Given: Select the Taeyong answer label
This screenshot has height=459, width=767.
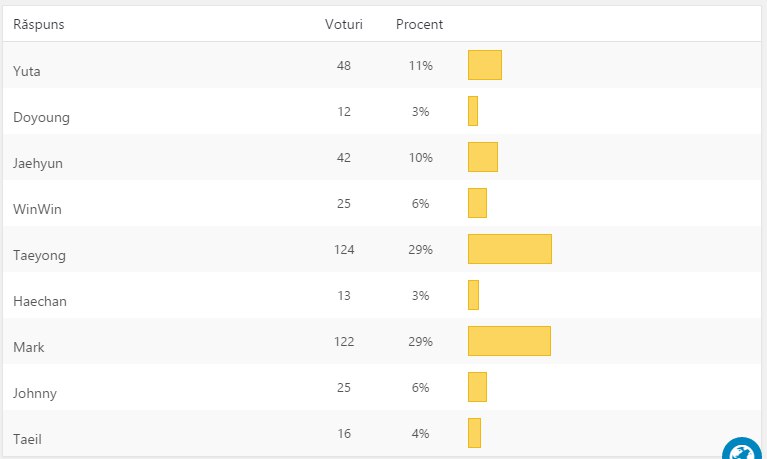Looking at the screenshot, I should (39, 255).
